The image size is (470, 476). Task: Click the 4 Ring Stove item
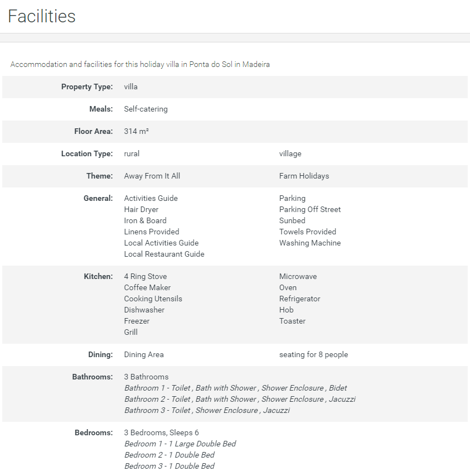[145, 276]
